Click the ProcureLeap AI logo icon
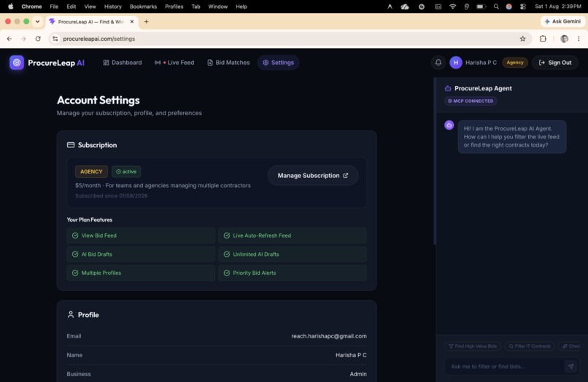The width and height of the screenshot is (588, 382). 17,63
